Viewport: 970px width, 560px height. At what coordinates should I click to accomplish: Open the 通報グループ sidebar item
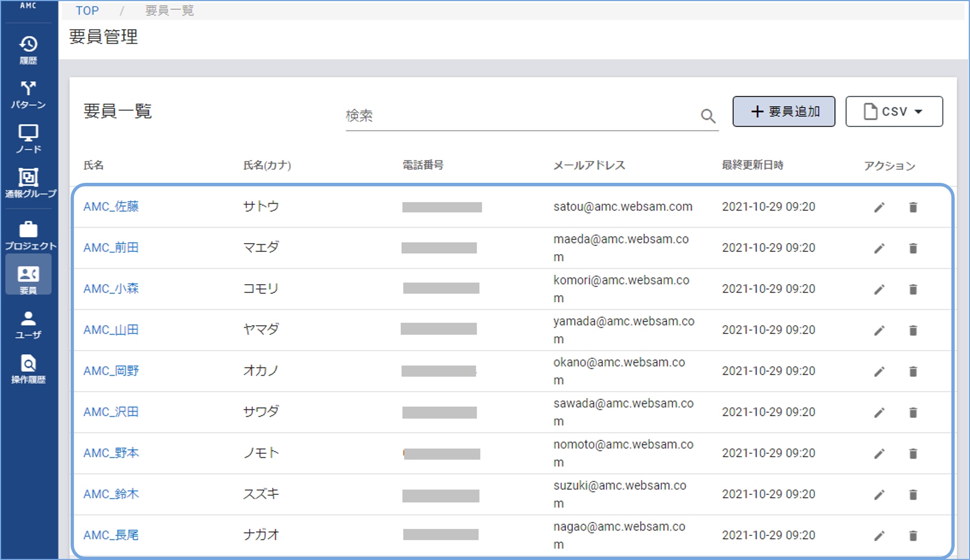tap(30, 183)
